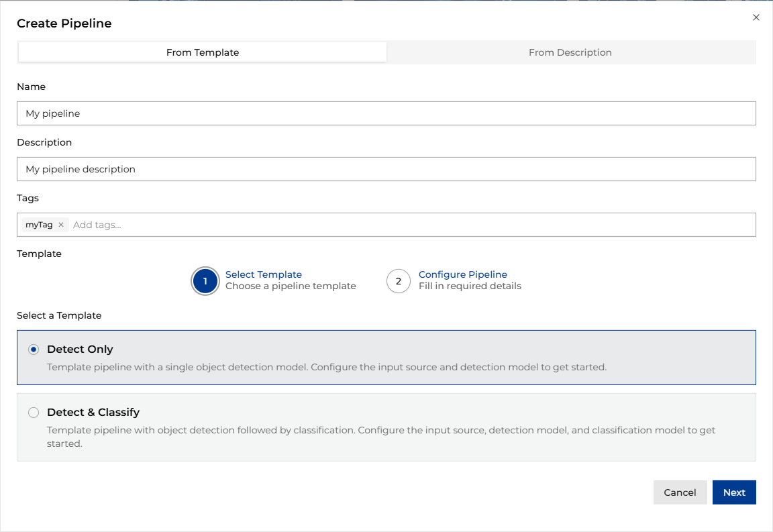
Task: Click the Next button
Action: point(734,492)
